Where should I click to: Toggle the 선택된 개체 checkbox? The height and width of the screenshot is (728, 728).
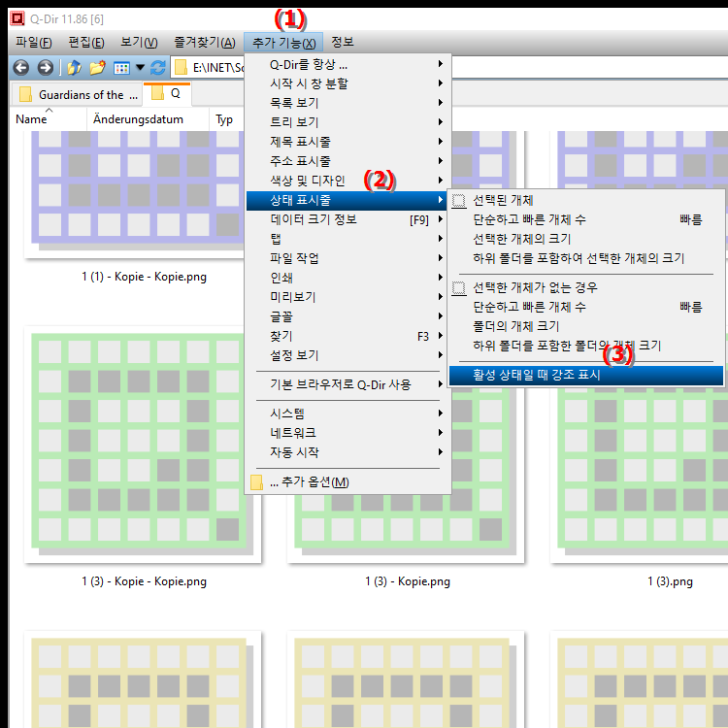pos(459,201)
